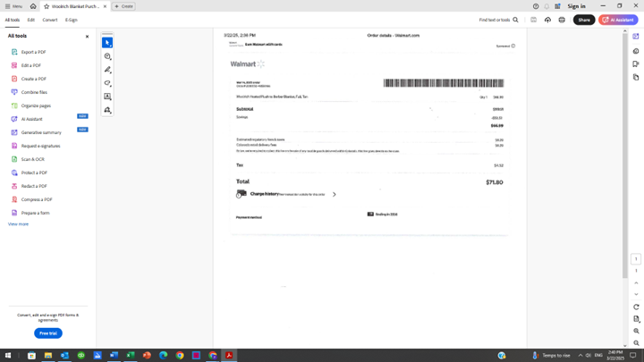This screenshot has height=362, width=644.
Task: Close the All tools panel
Action: click(87, 37)
